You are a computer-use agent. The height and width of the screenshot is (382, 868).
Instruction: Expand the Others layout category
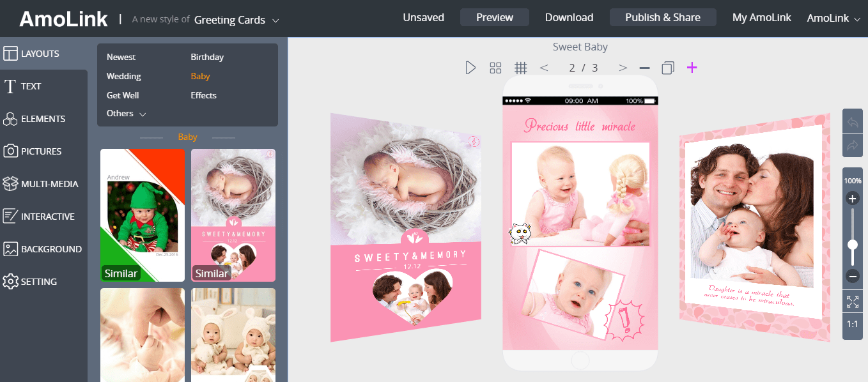[126, 114]
